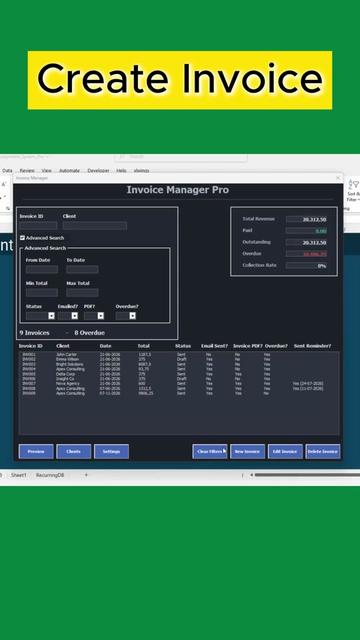Screen dimensions: 360x640
Task: Select the Emma Wilson invoice row
Action: 179,360
